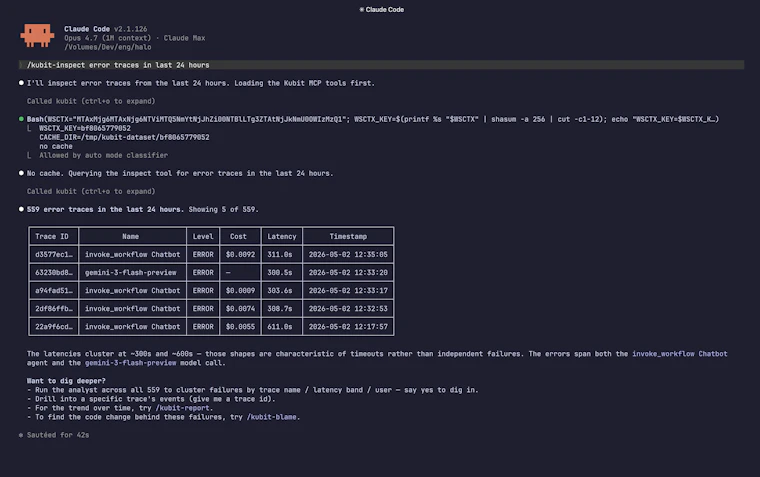Click the 'Sautéed for 42s' status text
The height and width of the screenshot is (477, 760).
coord(58,435)
